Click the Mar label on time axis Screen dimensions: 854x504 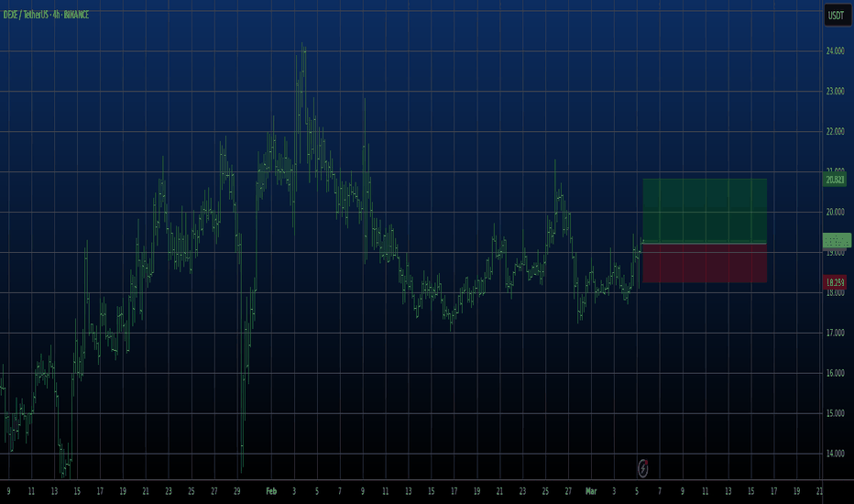591,491
